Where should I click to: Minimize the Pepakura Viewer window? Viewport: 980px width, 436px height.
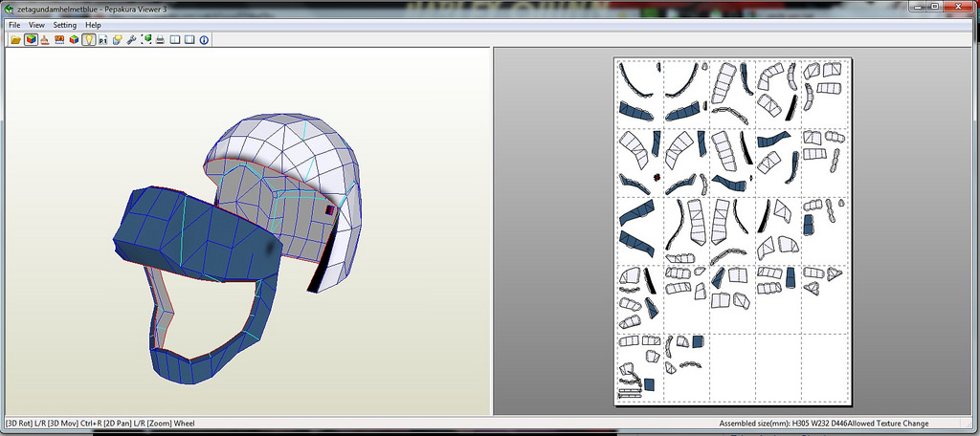click(918, 7)
